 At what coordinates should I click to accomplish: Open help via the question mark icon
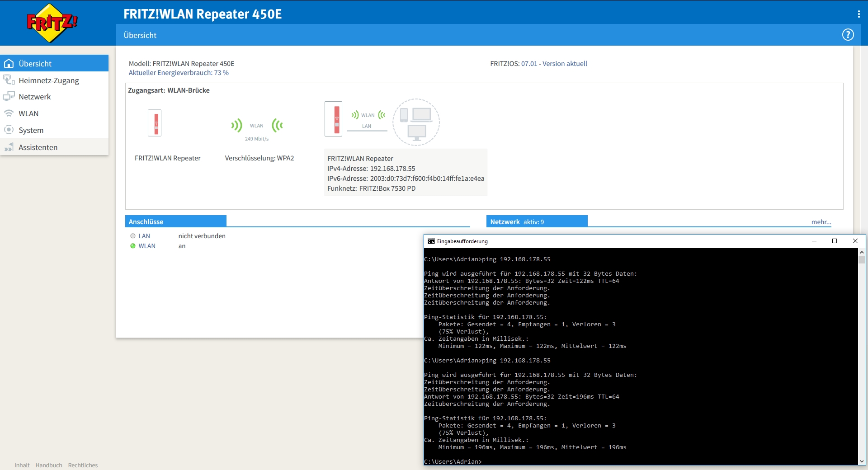pos(848,35)
